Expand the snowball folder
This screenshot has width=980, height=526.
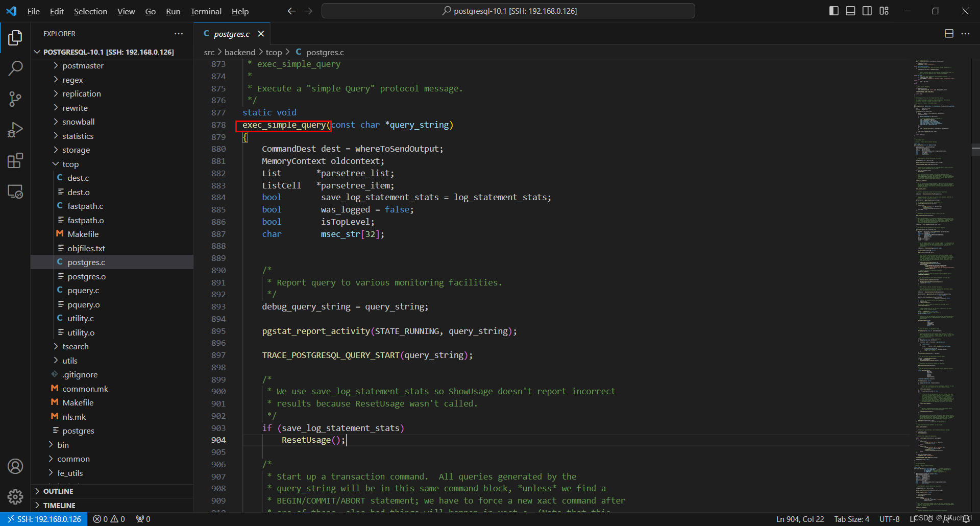click(79, 122)
